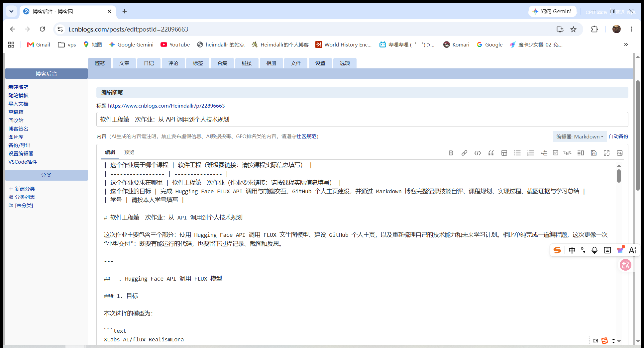This screenshot has width=644, height=348.
Task: Switch to the 日记 tab
Action: point(149,63)
